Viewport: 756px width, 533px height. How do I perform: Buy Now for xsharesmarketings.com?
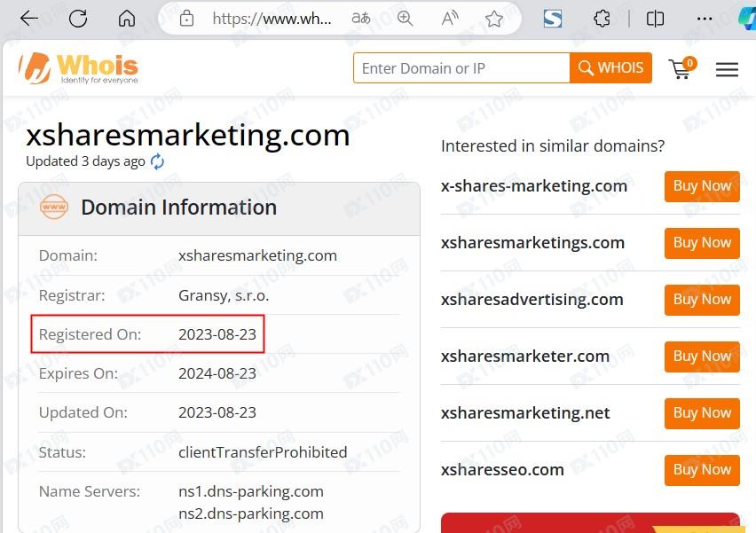coord(702,243)
